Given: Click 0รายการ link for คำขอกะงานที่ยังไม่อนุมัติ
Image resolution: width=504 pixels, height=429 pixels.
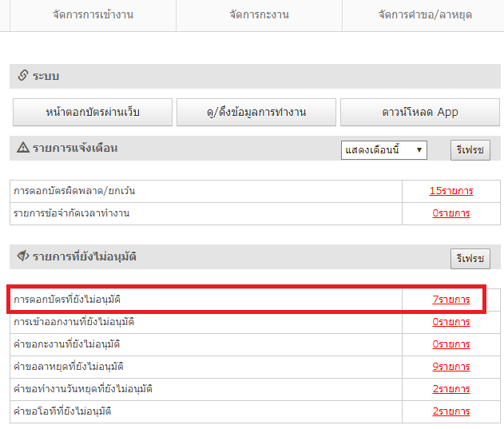Looking at the screenshot, I should pyautogui.click(x=450, y=344).
